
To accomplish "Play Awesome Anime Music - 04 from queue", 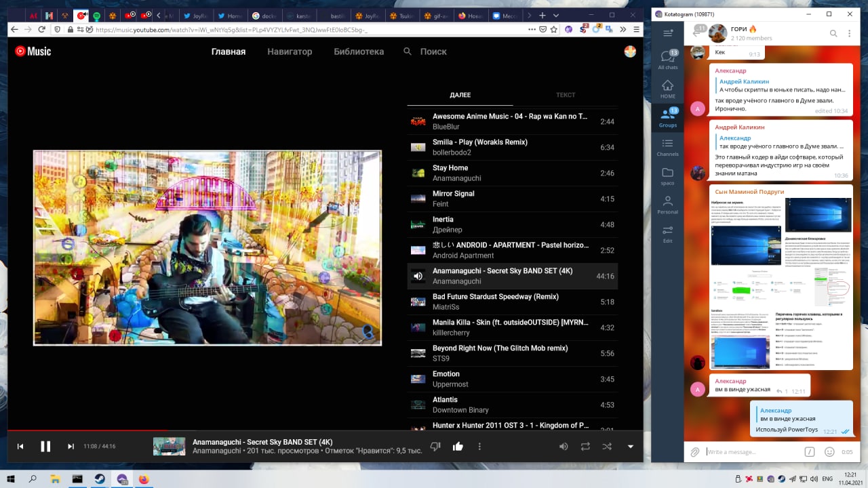I will coord(513,121).
